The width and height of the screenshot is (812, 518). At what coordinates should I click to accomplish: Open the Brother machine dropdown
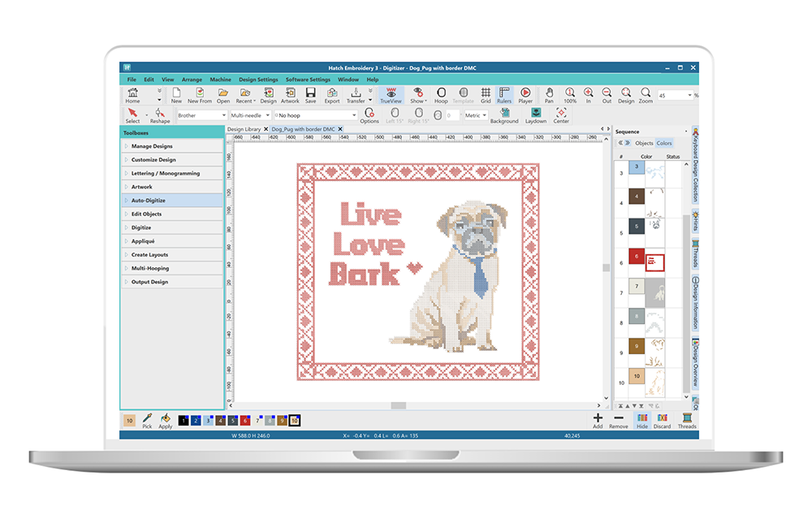201,115
